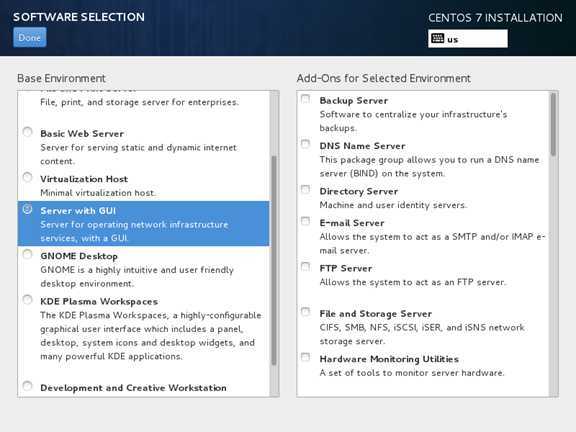Screen dimensions: 576x432
Task: Click 'Machine and user identity servers.' description
Action: [x=393, y=205]
